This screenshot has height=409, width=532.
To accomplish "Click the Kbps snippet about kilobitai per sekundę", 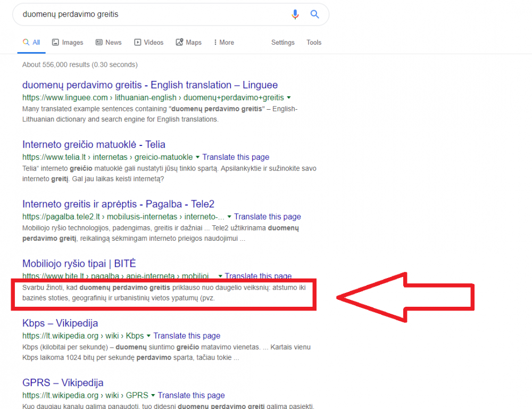I will coord(166,352).
